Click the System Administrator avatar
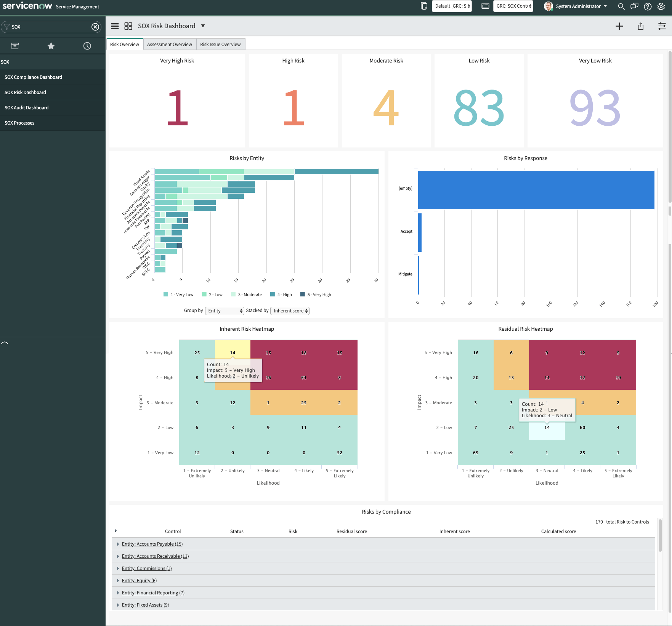Screen dimensions: 672x626 coord(548,6)
